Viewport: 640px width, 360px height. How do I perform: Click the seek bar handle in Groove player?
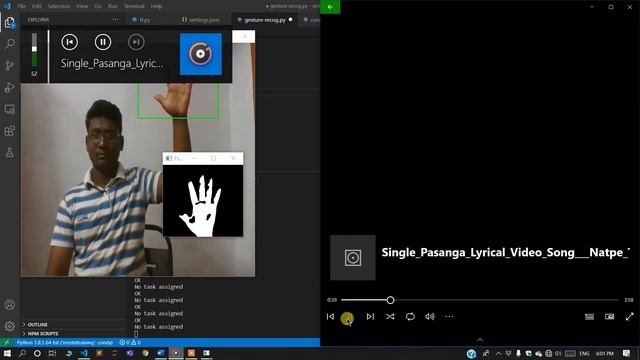tap(390, 300)
